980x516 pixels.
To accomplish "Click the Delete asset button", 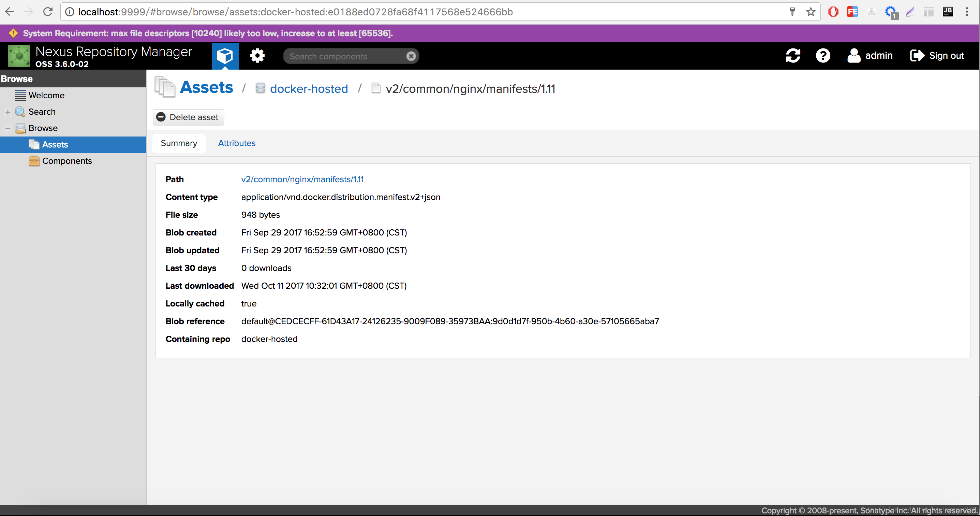I will [188, 117].
